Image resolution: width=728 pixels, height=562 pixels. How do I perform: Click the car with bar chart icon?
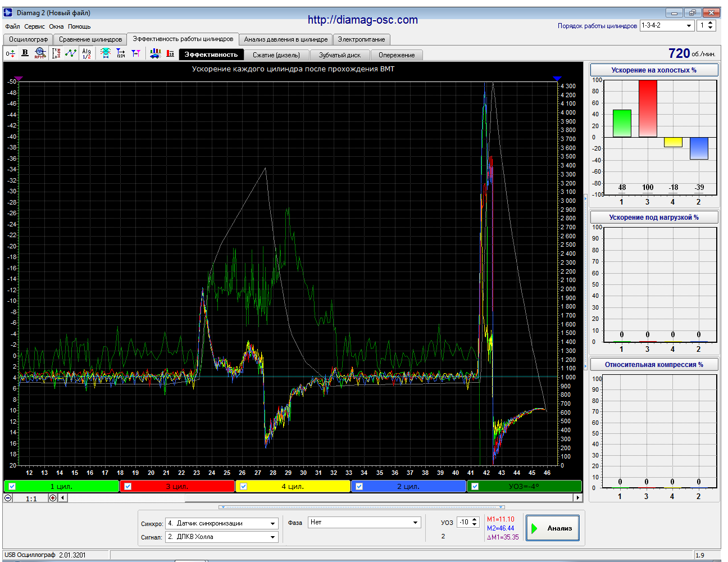[x=155, y=53]
